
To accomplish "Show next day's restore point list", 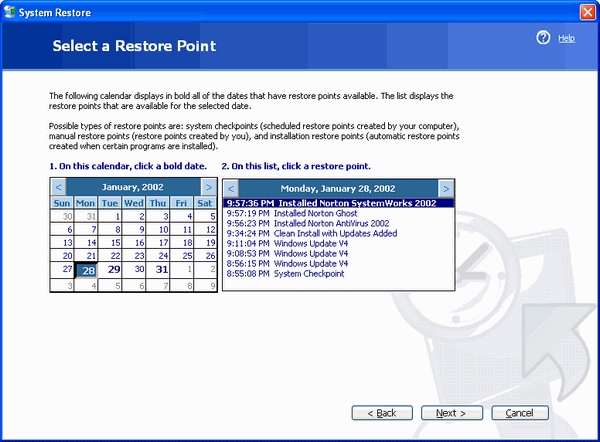I will 446,189.
